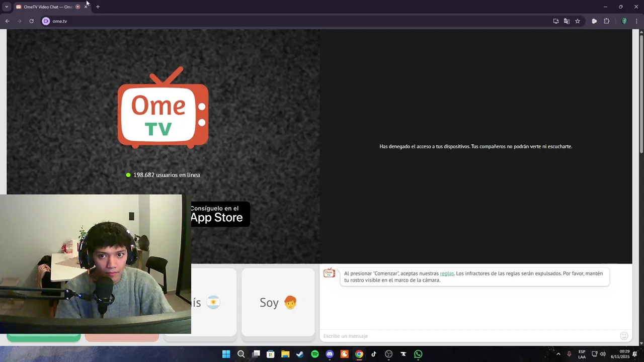Open the volume speaker tray icon
This screenshot has width=644, height=362.
pyautogui.click(x=603, y=354)
